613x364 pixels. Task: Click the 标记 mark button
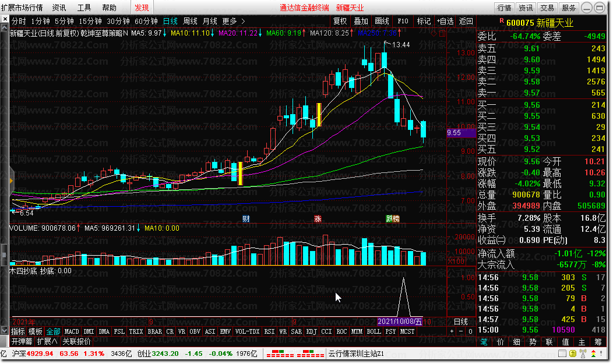[424, 21]
